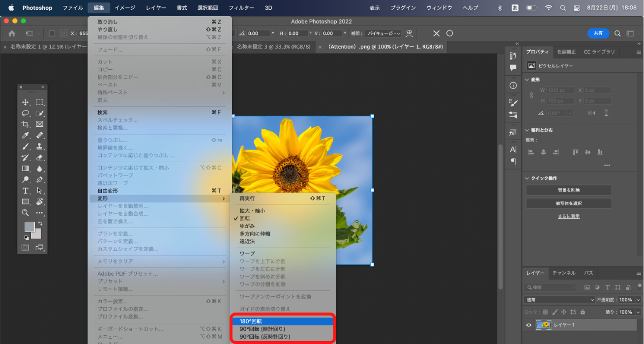The width and height of the screenshot is (644, 344).
Task: Select the Eyedropper tool
Action: (26, 135)
